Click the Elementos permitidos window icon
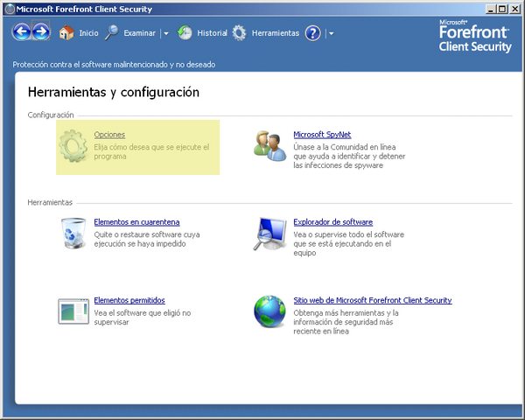 [x=73, y=311]
